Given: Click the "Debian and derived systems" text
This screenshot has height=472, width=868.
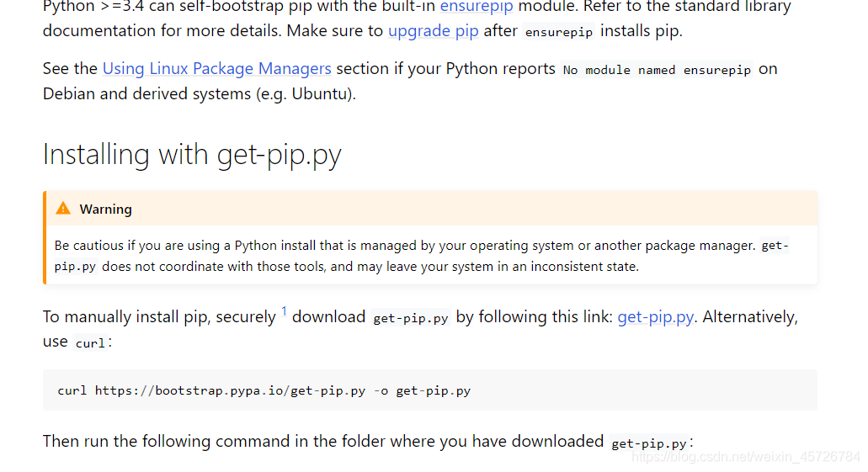Looking at the screenshot, I should (x=199, y=94).
